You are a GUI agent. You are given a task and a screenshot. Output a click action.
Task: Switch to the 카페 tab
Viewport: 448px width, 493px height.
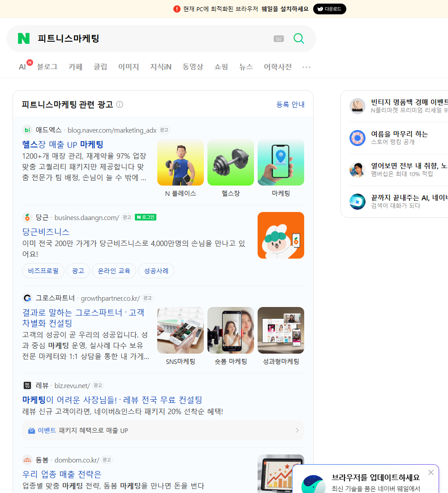pos(75,67)
